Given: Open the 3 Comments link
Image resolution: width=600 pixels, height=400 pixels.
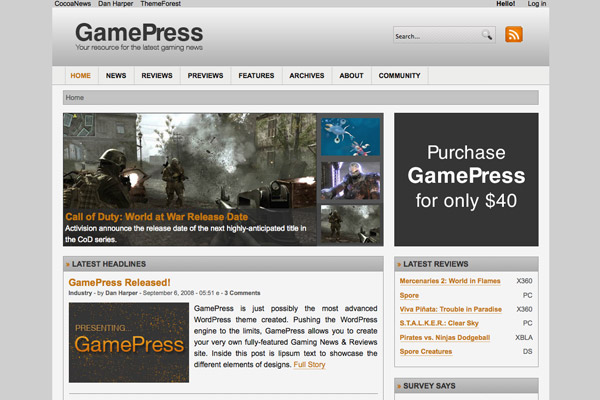Looking at the screenshot, I should 242,293.
